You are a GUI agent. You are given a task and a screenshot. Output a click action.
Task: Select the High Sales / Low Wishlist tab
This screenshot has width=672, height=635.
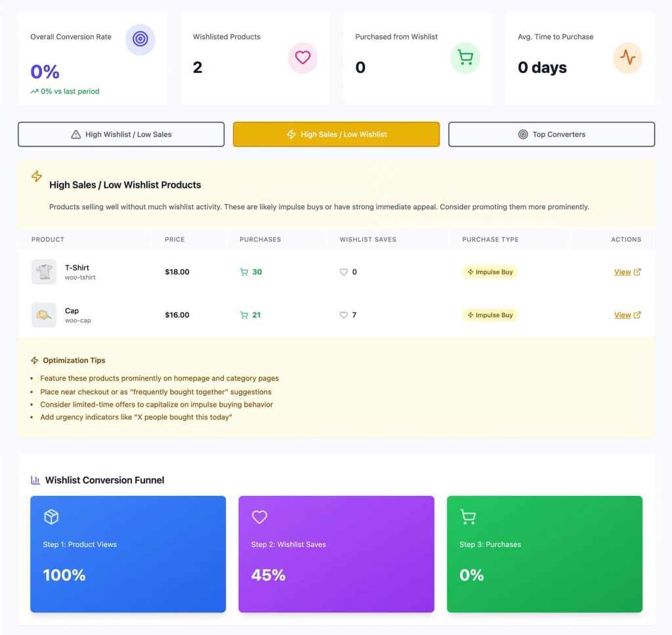click(x=336, y=134)
